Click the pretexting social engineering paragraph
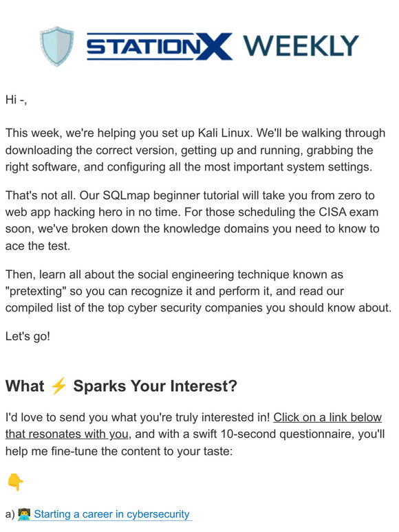Image resolution: width=399 pixels, height=532 pixels. click(198, 291)
